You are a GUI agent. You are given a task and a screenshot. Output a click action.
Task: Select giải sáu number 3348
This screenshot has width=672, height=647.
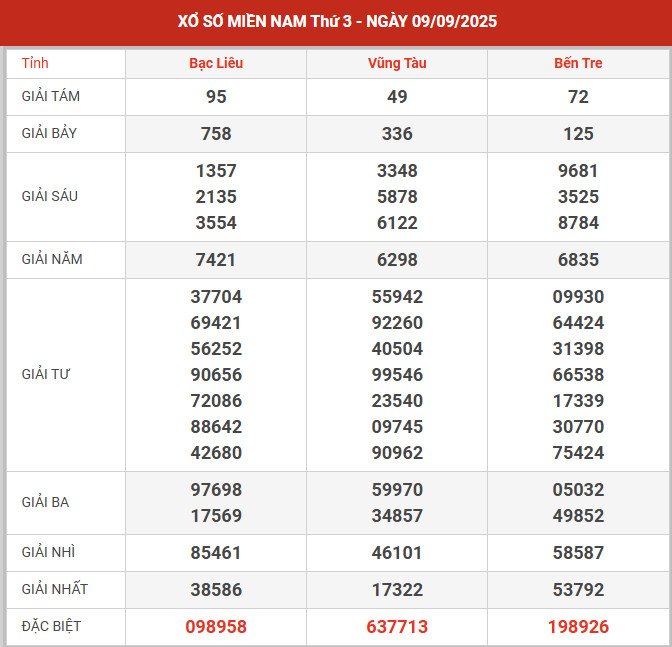[x=397, y=171]
